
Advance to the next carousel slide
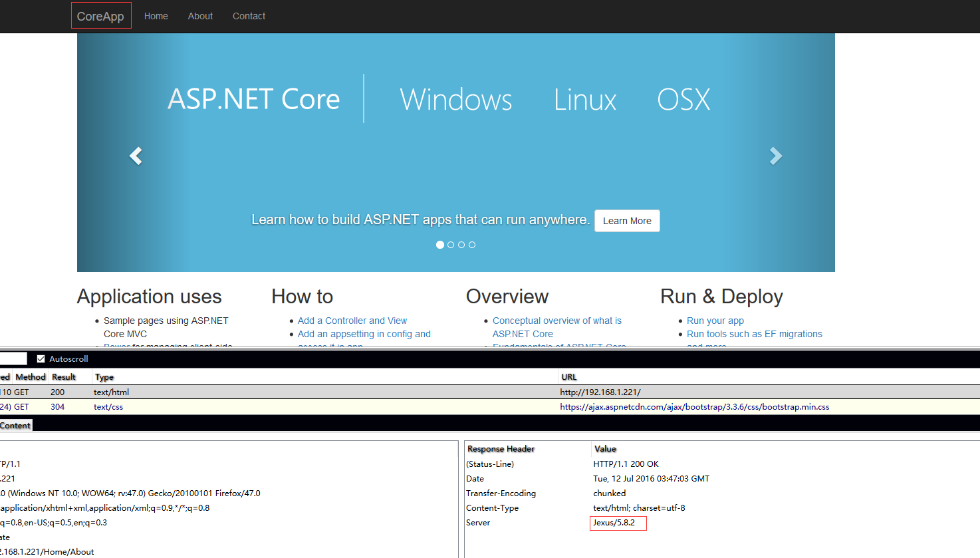click(776, 156)
